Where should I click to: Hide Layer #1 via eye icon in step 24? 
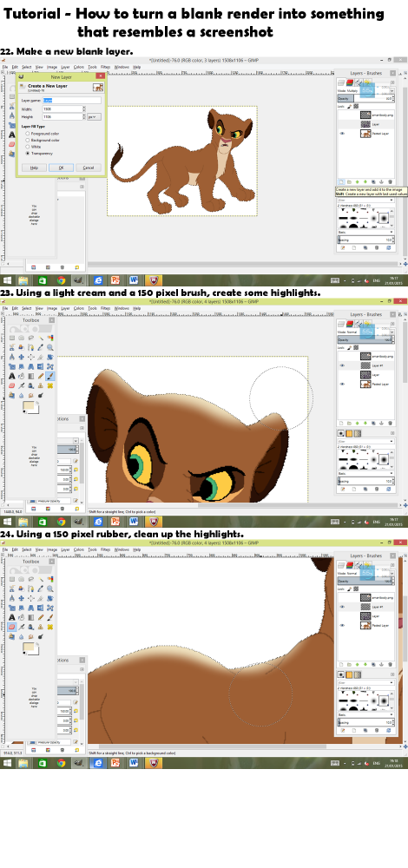click(x=342, y=607)
